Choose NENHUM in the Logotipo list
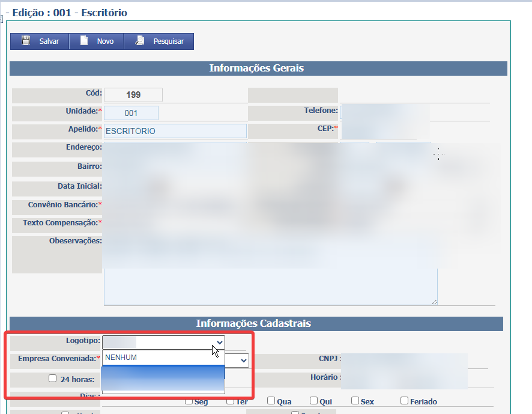Viewport: 532px width, 414px height. pyautogui.click(x=163, y=358)
